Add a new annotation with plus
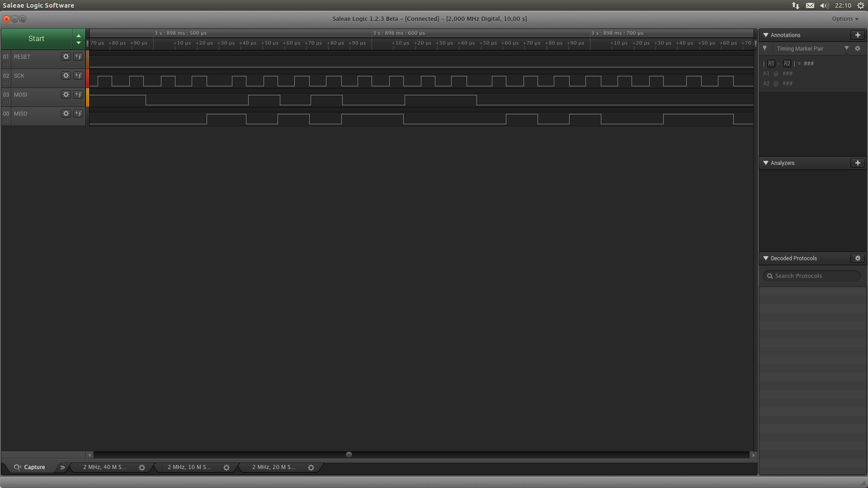Image resolution: width=868 pixels, height=488 pixels. point(858,35)
